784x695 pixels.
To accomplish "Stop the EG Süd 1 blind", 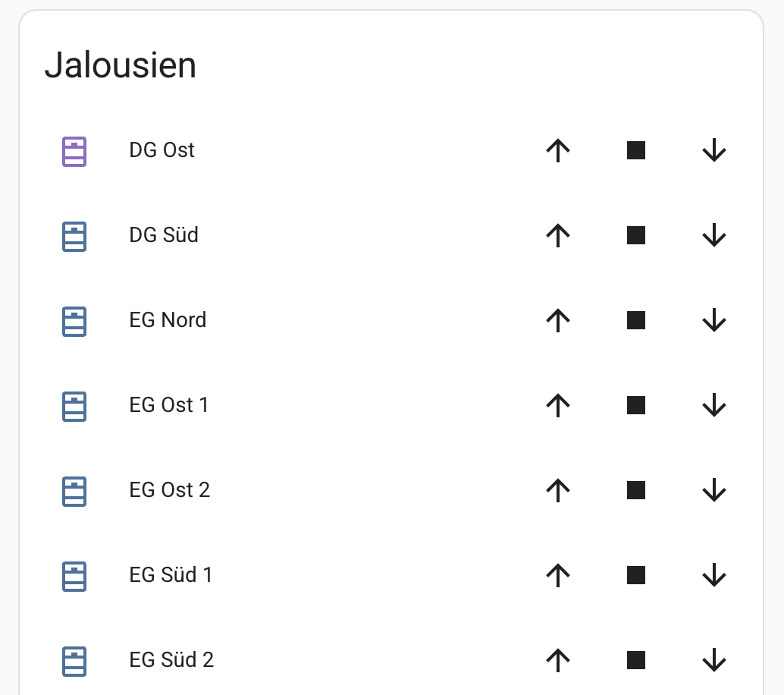I will point(636,576).
